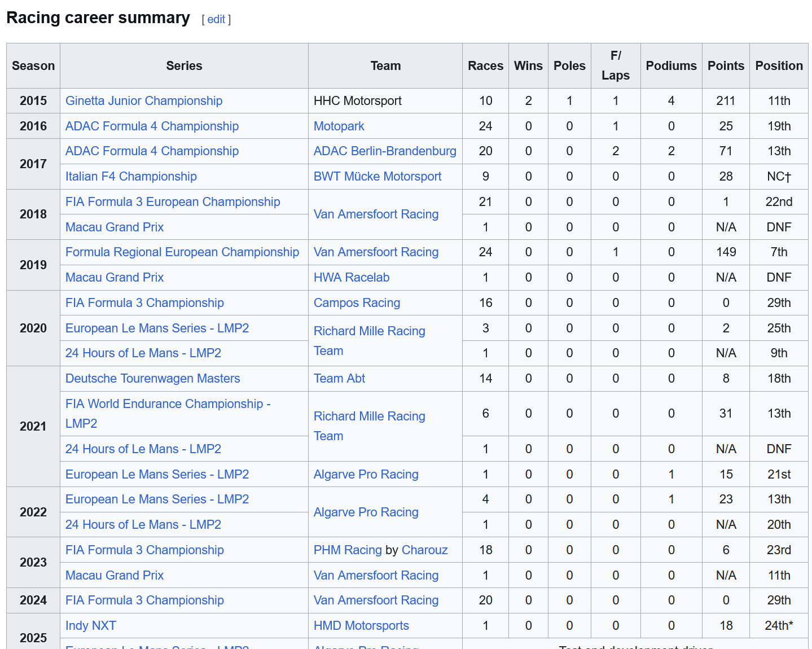Open Indy NXT link

pos(91,625)
